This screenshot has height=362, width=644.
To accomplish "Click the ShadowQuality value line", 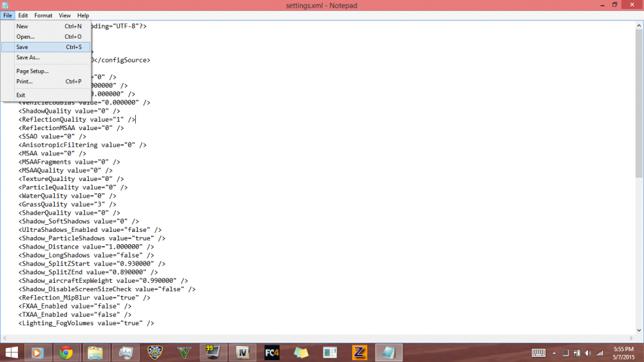I will tap(69, 111).
